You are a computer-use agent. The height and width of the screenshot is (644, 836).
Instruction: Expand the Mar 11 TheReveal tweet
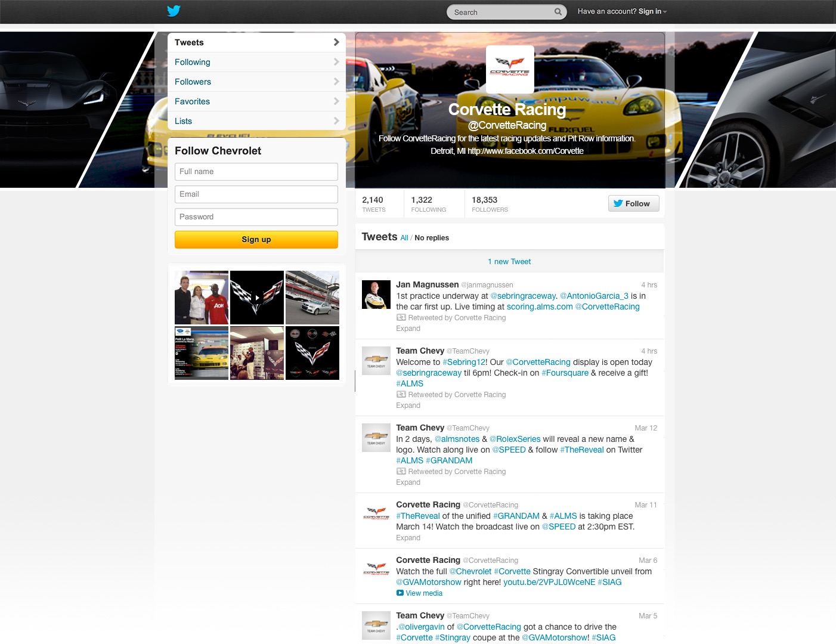[408, 538]
